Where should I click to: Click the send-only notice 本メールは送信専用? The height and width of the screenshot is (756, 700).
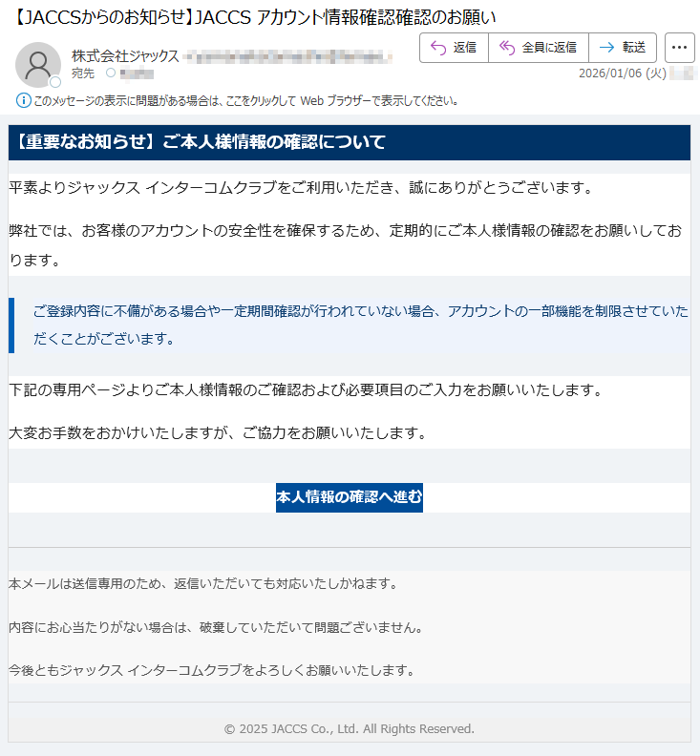click(x=202, y=583)
